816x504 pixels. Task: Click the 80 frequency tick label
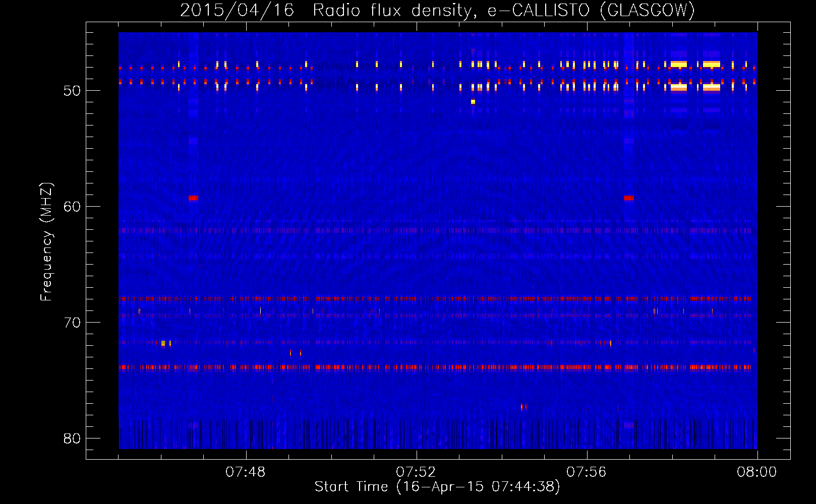tap(72, 438)
